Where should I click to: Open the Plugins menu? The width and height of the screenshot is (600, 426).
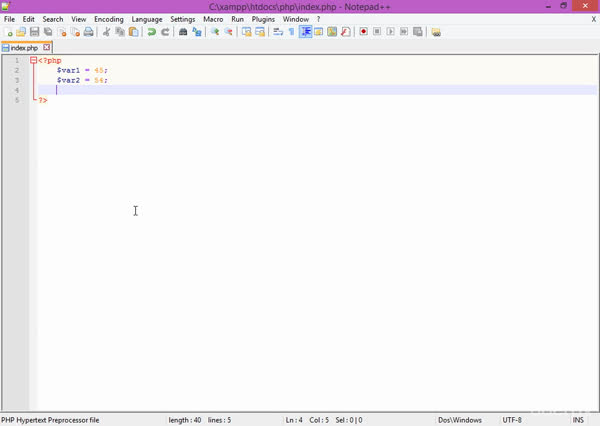263,19
